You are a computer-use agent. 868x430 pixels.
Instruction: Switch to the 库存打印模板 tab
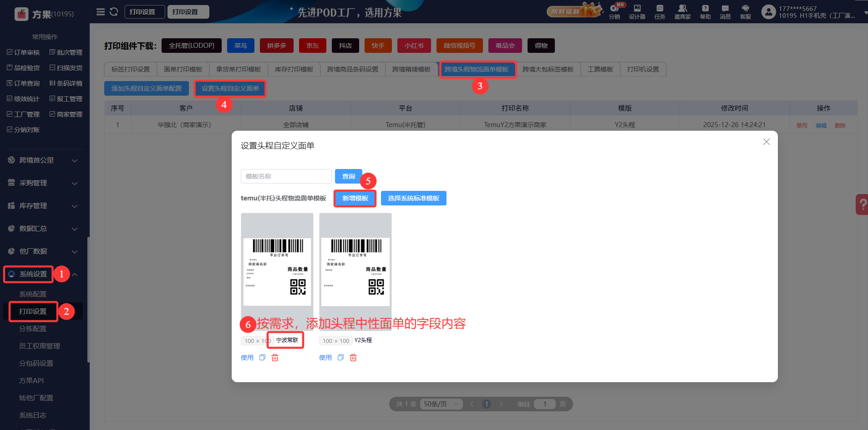(294, 69)
